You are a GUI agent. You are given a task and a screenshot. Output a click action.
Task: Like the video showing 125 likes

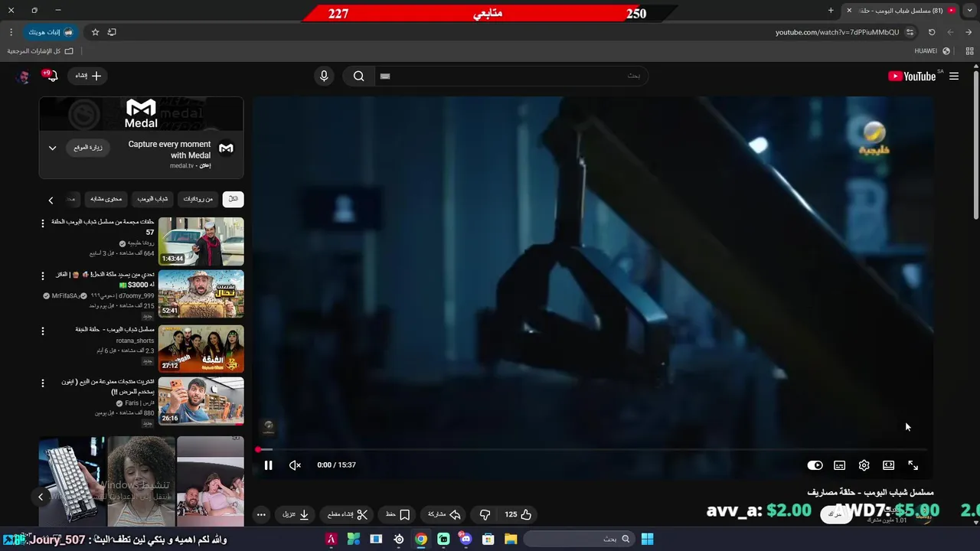[518, 514]
